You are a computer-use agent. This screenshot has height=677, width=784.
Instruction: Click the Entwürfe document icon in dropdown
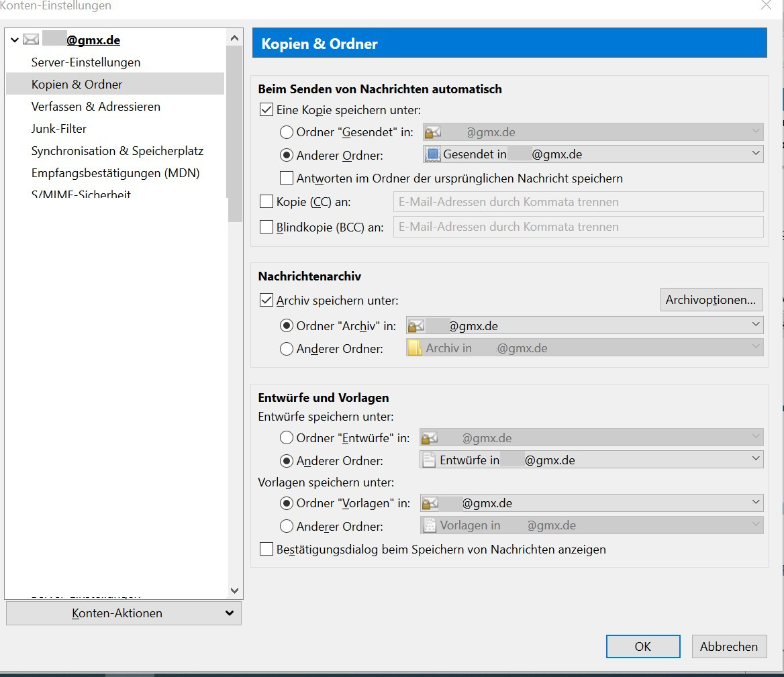click(429, 460)
